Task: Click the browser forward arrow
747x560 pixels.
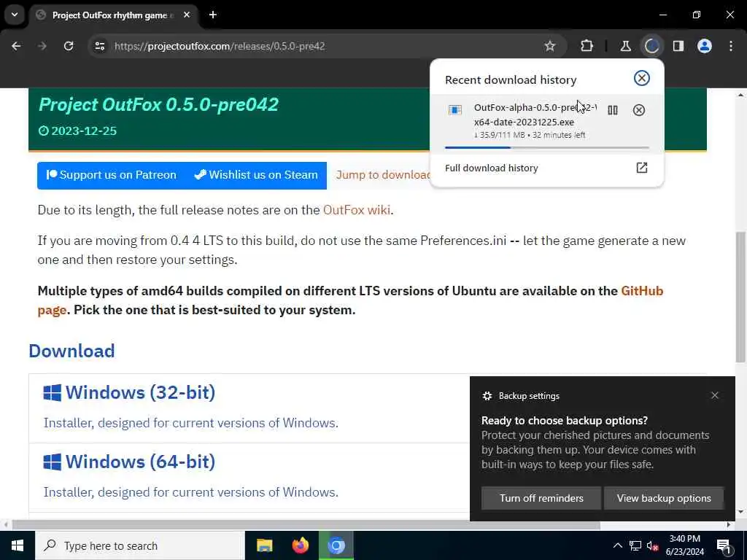Action: (42, 46)
